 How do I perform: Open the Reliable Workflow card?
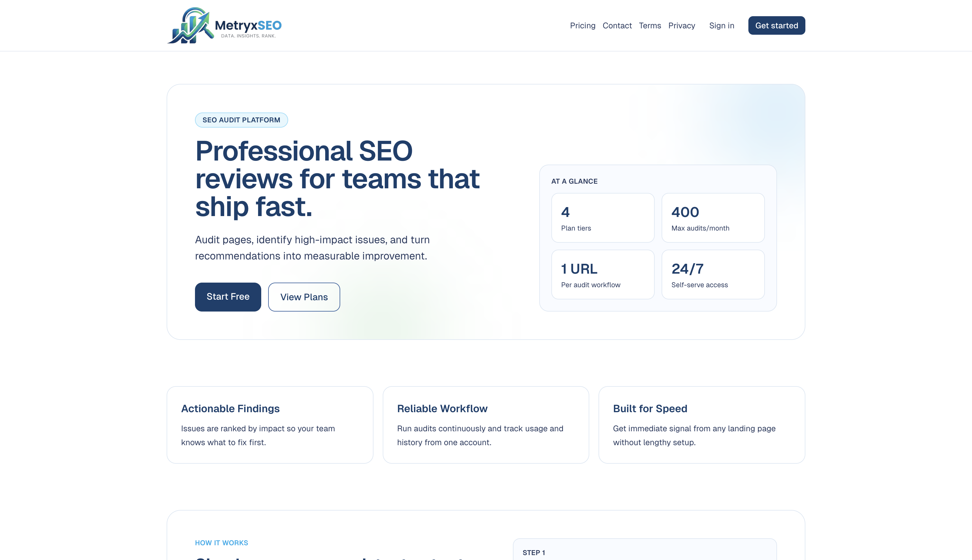point(485,424)
